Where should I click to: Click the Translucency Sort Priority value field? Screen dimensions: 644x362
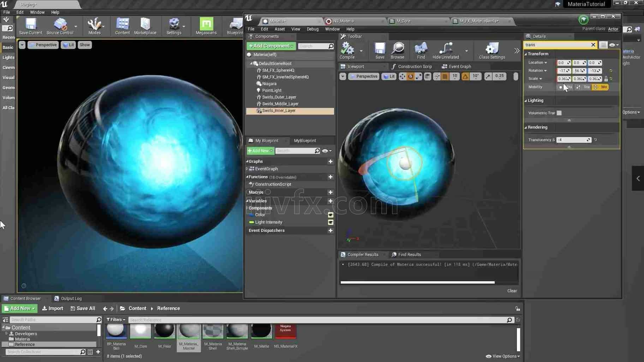click(573, 140)
